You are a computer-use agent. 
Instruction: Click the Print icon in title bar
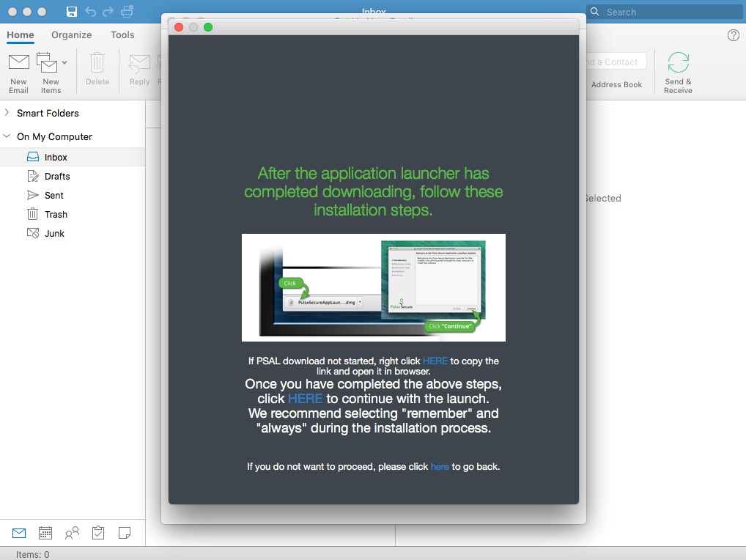click(x=127, y=12)
